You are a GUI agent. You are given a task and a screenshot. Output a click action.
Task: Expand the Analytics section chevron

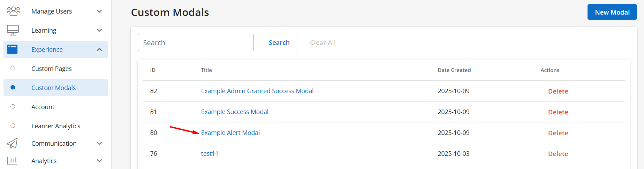pyautogui.click(x=99, y=161)
